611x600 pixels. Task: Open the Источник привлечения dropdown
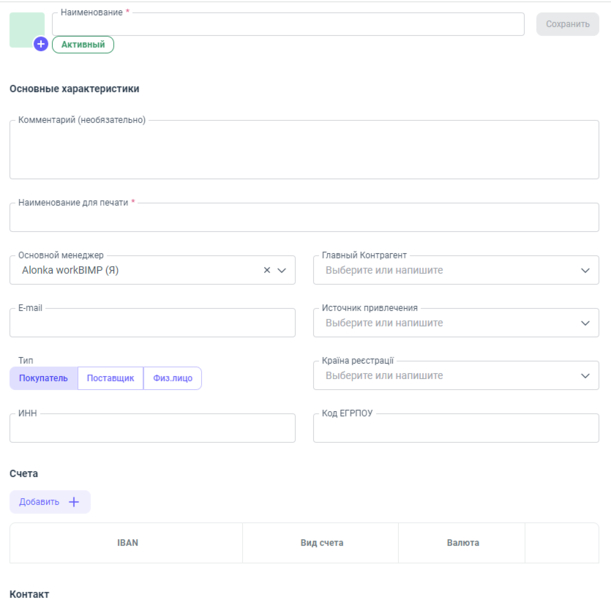455,323
